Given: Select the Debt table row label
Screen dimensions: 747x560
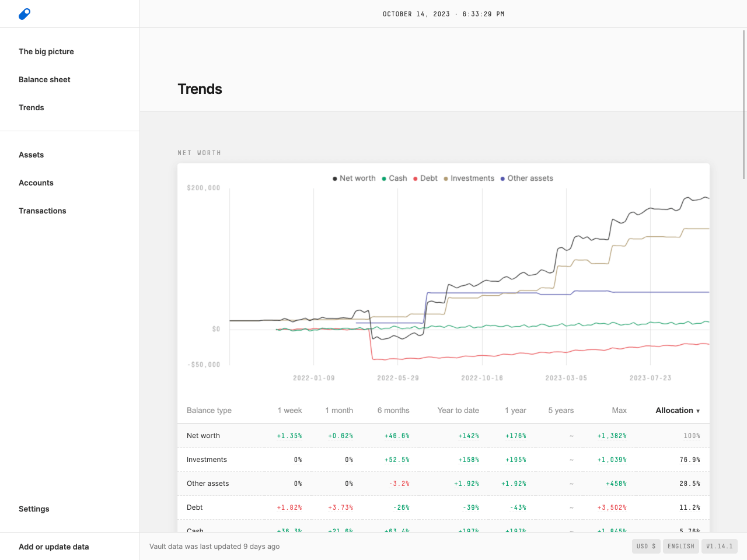Looking at the screenshot, I should coord(195,508).
